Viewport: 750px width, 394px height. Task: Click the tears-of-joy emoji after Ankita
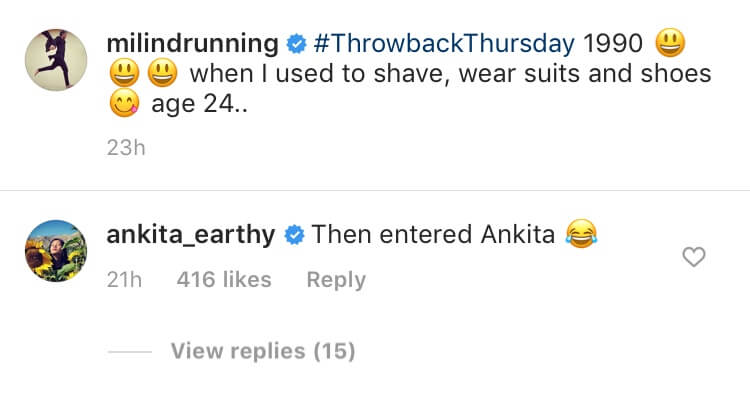(x=581, y=233)
